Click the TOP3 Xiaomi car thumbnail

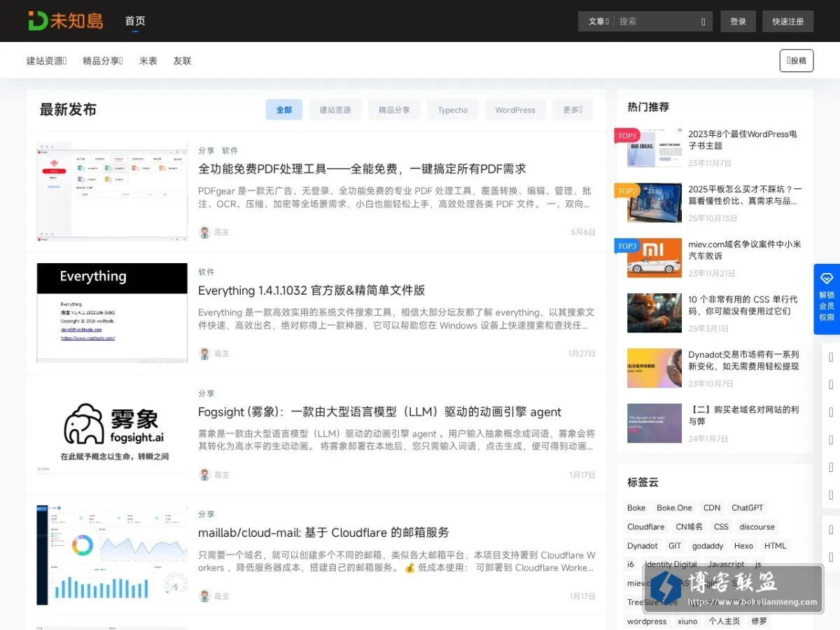654,258
